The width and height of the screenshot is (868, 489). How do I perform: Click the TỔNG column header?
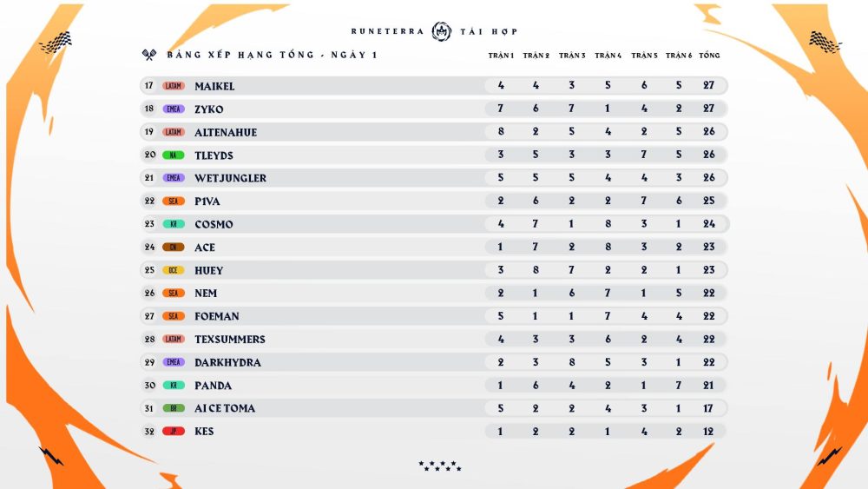click(709, 56)
